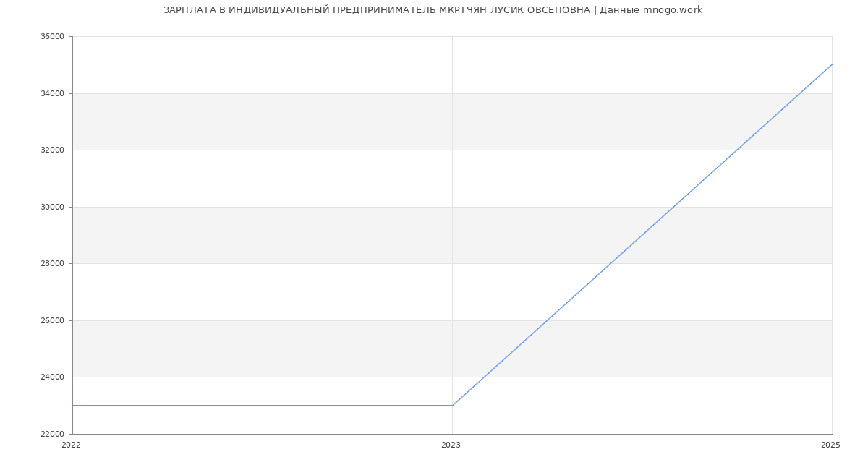Click the 22000 y-axis label
The image size is (868, 470).
(x=52, y=434)
